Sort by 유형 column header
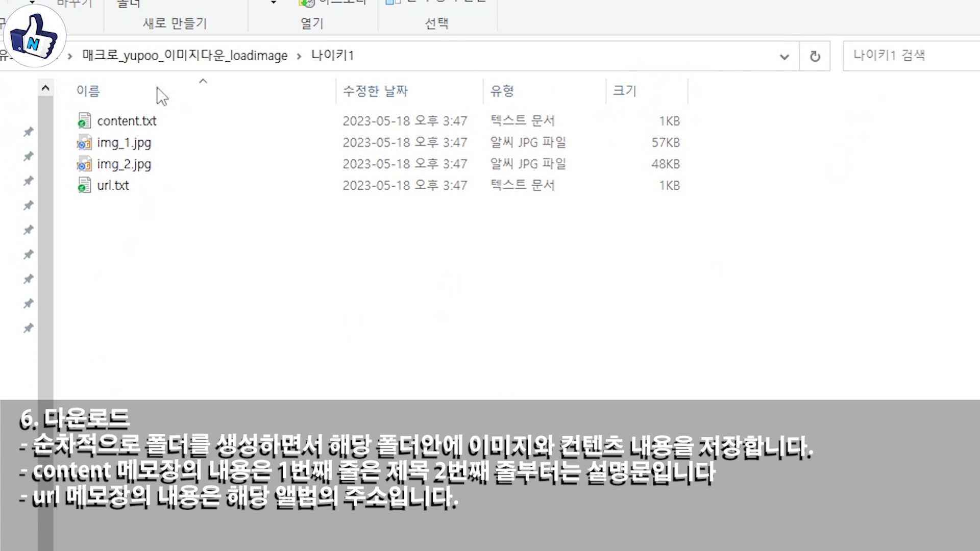980x551 pixels. [x=502, y=91]
